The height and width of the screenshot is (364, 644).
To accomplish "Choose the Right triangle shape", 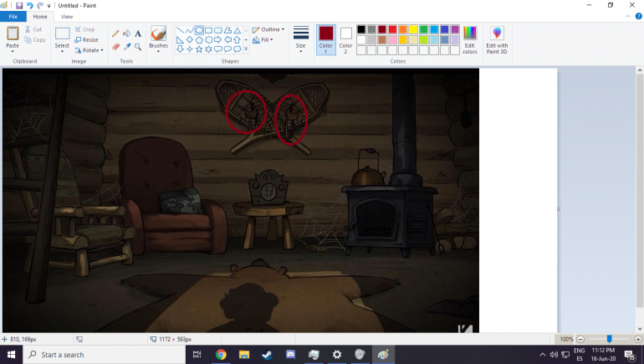I will pyautogui.click(x=180, y=40).
